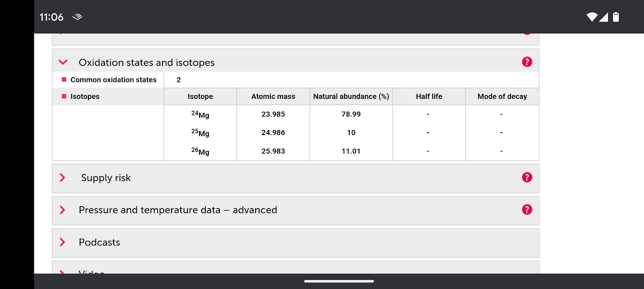The width and height of the screenshot is (644, 289).
Task: Collapse the Oxidation states and isotopes section
Action: pos(63,62)
